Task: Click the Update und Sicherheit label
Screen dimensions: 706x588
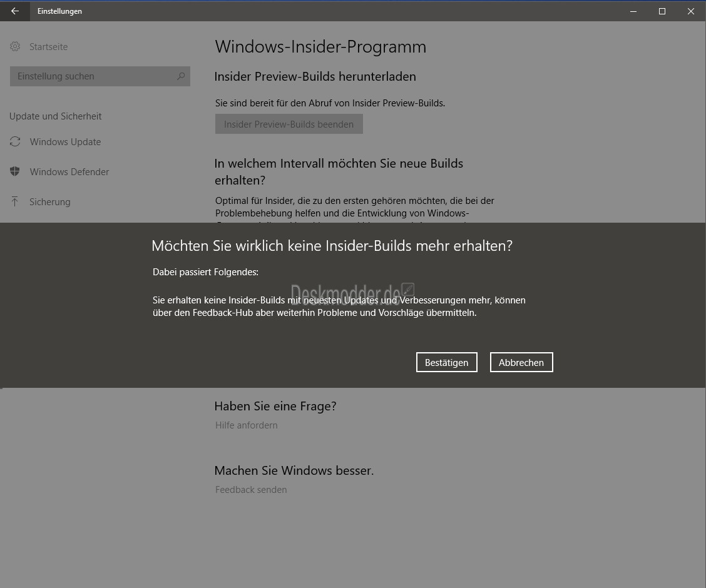Action: click(x=55, y=116)
